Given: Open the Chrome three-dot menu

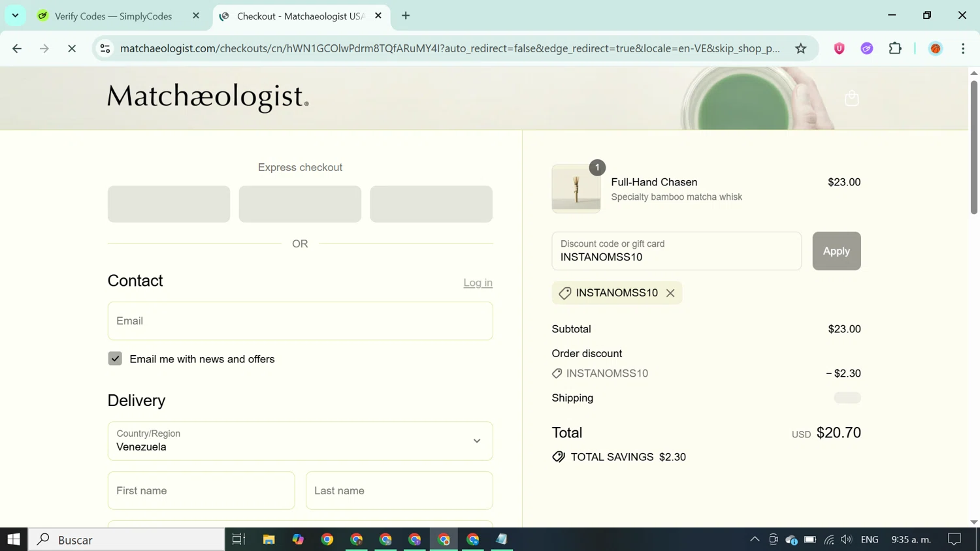Looking at the screenshot, I should coord(963,48).
